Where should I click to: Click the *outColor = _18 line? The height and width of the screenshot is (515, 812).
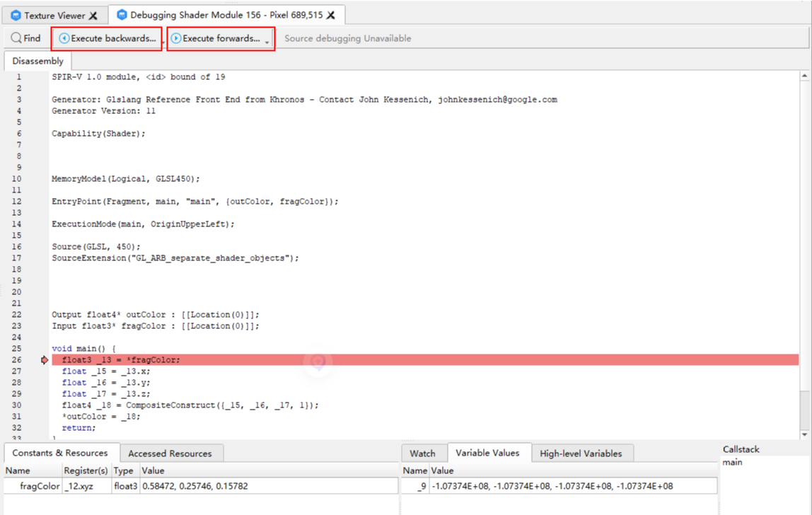tap(101, 417)
